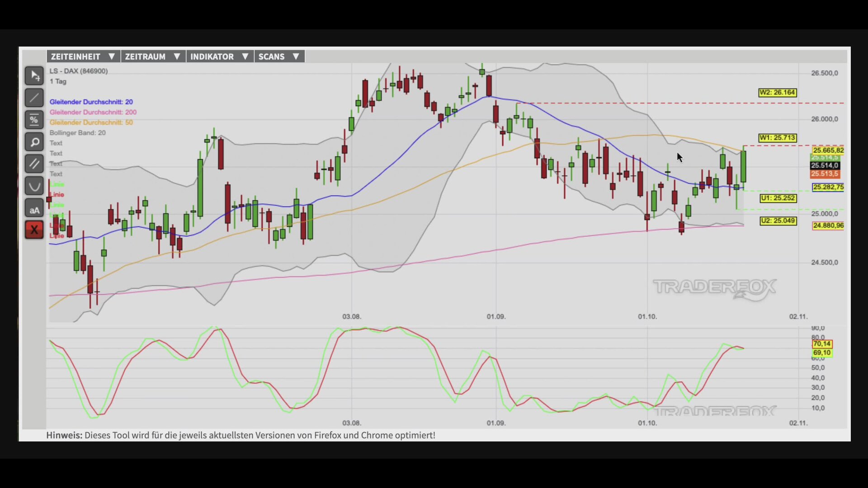Screen dimensions: 868x488
Task: Select the curve arc drawing tool
Action: point(34,186)
